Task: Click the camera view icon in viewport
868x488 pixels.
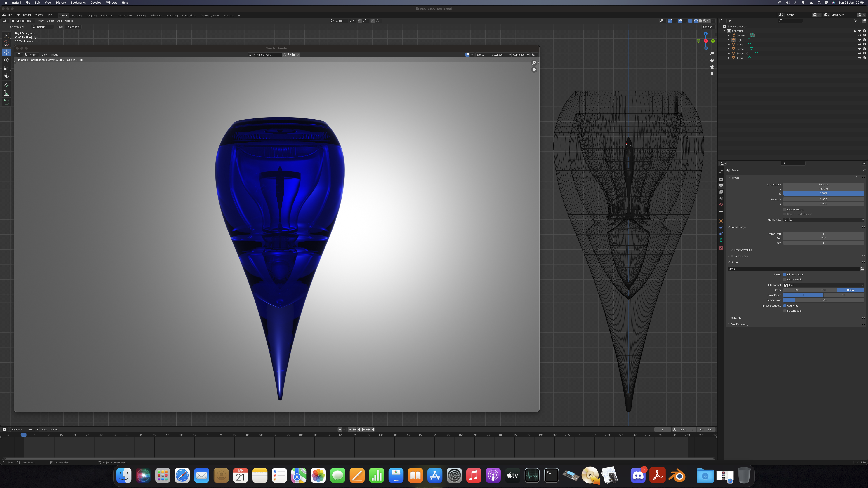Action: pos(712,67)
